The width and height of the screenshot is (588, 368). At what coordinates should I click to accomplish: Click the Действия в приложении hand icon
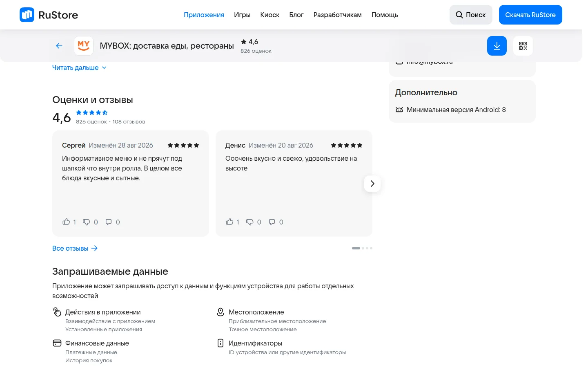pos(57,312)
